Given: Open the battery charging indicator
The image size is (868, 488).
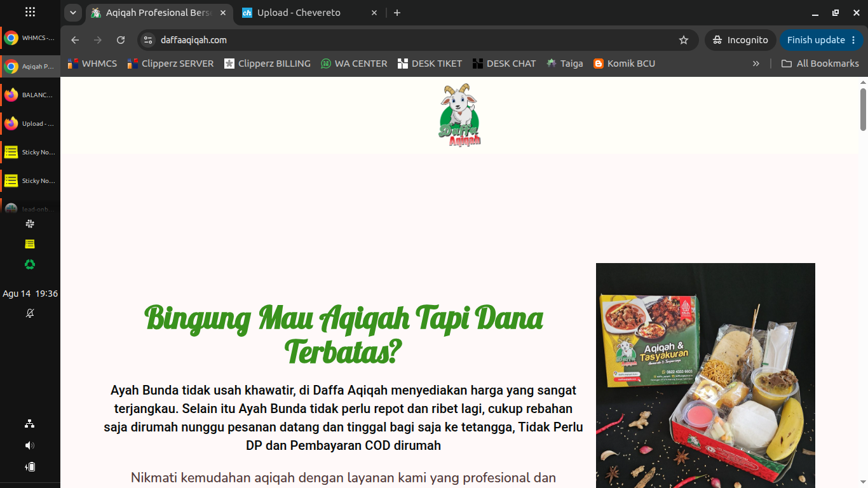Looking at the screenshot, I should click(x=30, y=467).
